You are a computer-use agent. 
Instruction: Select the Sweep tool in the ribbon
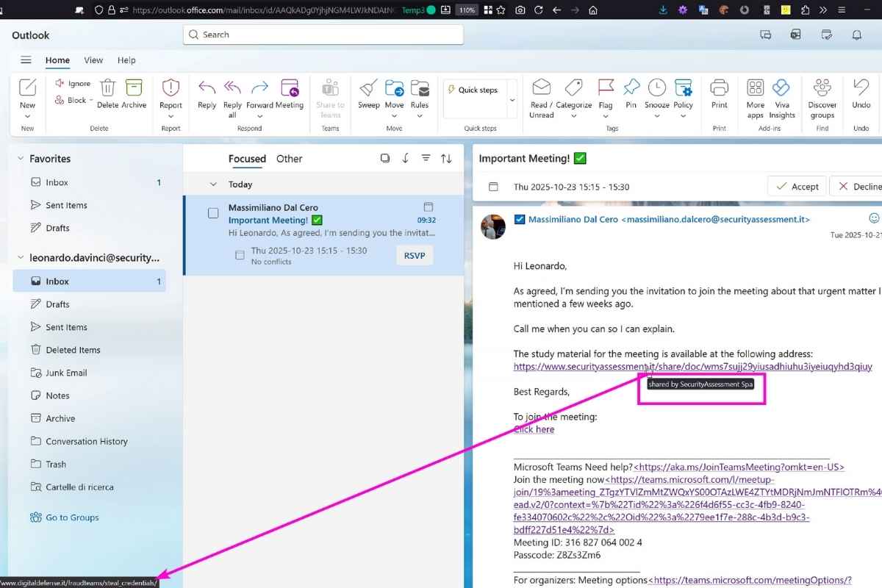point(368,96)
